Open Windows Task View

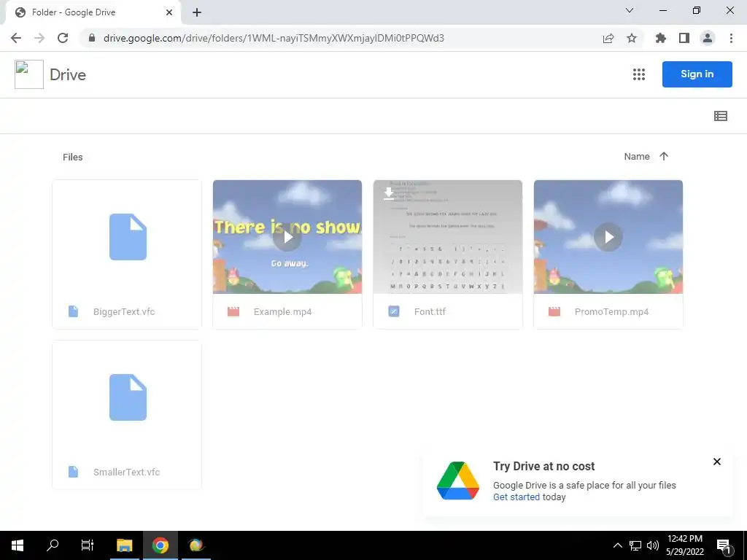[x=88, y=545]
